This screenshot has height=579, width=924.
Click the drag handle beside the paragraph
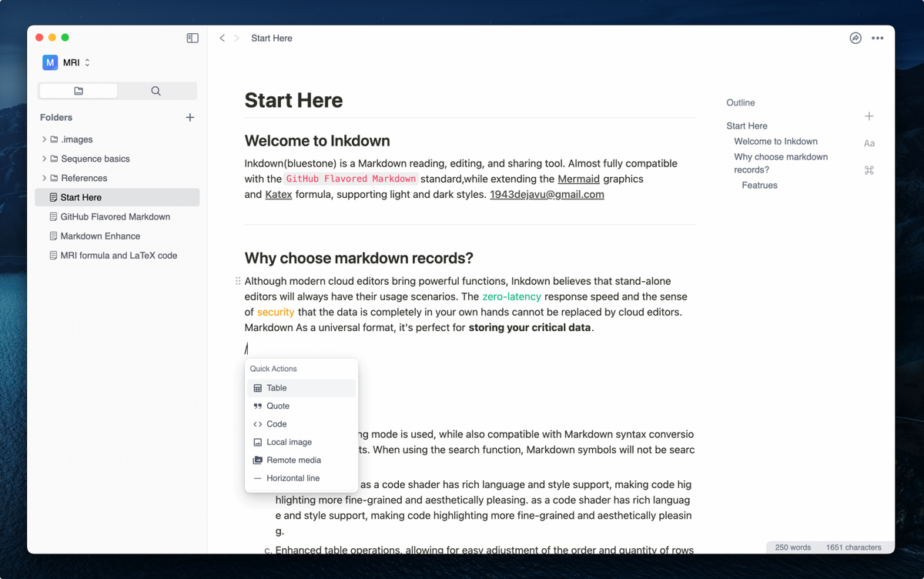click(237, 281)
